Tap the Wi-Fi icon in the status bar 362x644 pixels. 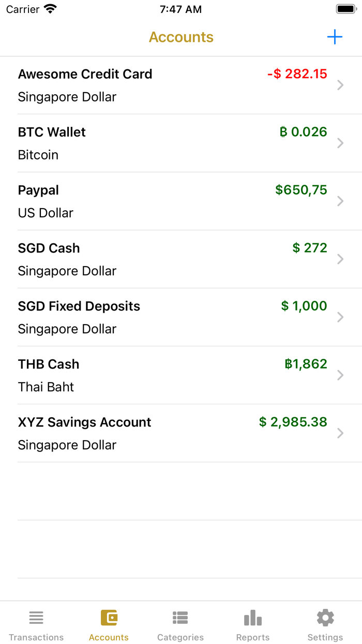click(49, 8)
